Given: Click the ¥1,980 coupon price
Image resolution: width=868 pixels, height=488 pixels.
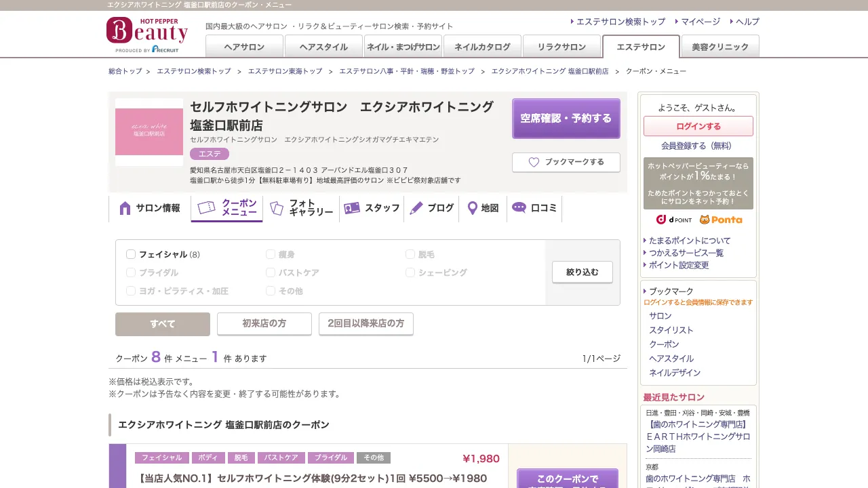Looking at the screenshot, I should point(481,459).
